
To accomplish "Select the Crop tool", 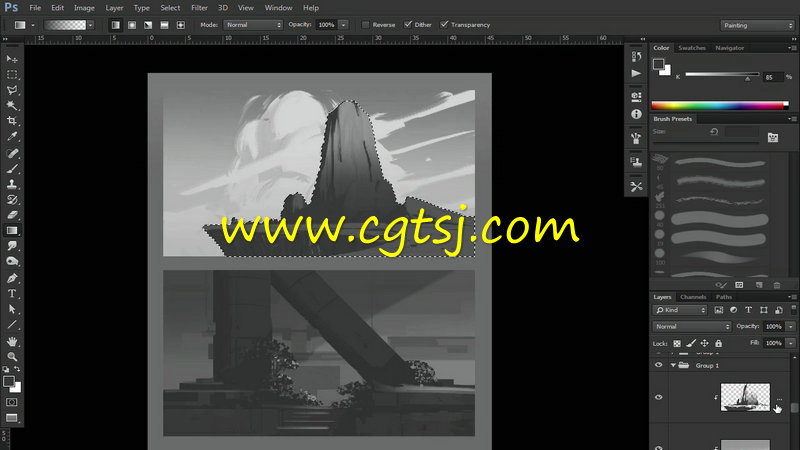I will click(x=12, y=121).
